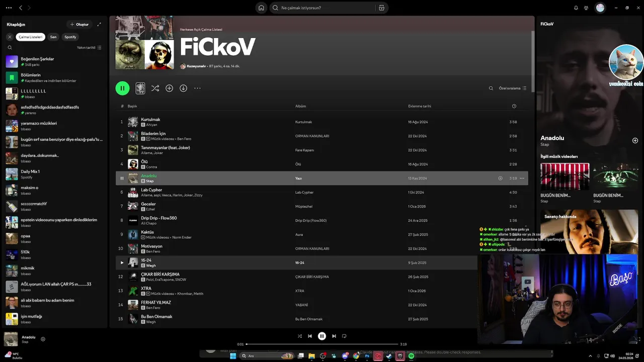
Task: Open the Sanatçı hakkında artist card
Action: click(x=589, y=231)
